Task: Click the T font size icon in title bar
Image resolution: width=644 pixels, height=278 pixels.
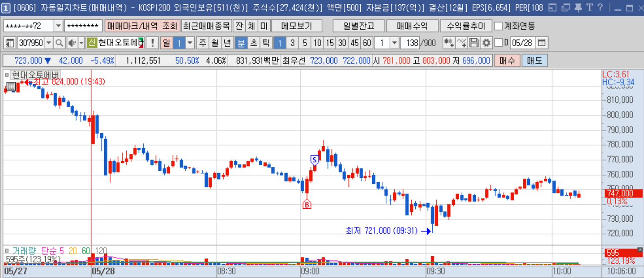Action: (590, 7)
